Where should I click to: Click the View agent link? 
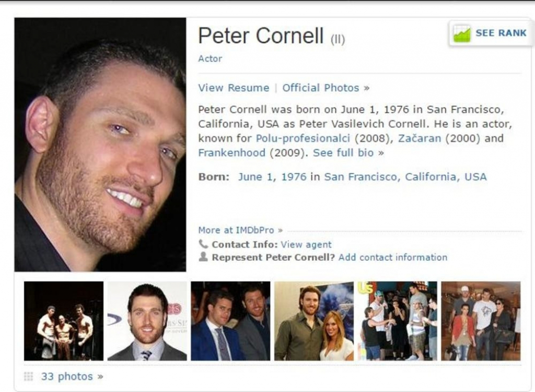(306, 245)
